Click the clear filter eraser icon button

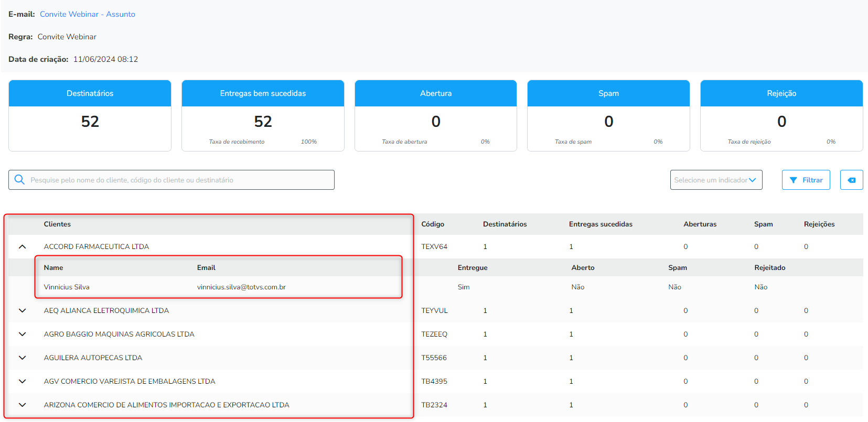pyautogui.click(x=851, y=180)
